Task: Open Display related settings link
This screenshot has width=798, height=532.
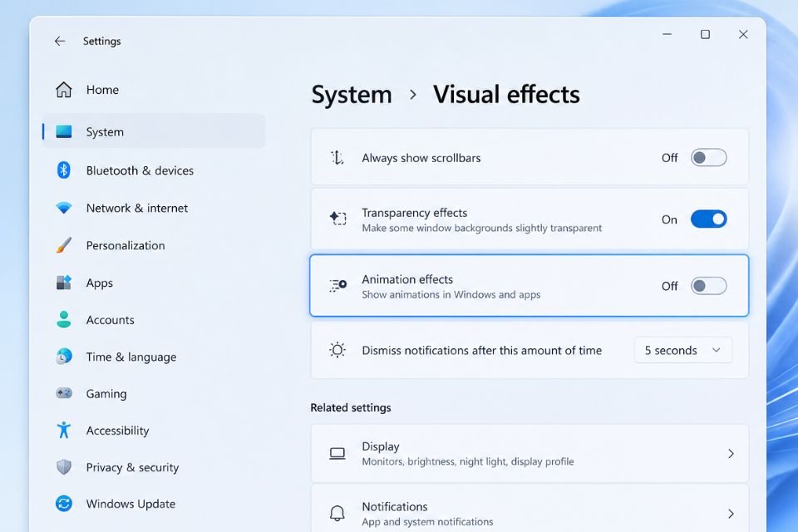Action: 530,453
